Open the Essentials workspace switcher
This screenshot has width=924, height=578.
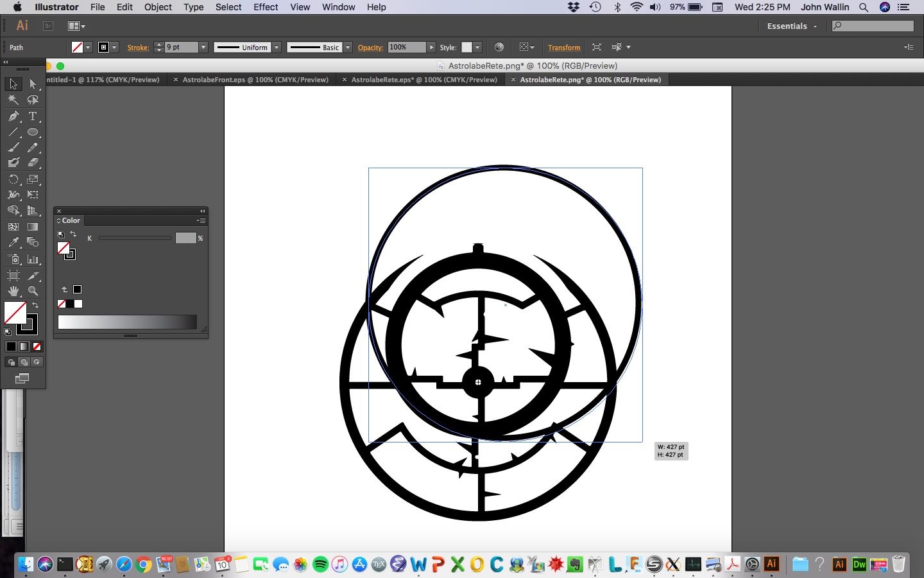(x=792, y=26)
